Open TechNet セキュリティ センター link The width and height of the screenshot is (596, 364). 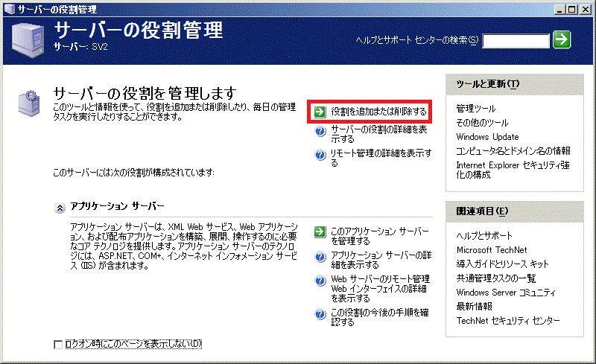[508, 321]
